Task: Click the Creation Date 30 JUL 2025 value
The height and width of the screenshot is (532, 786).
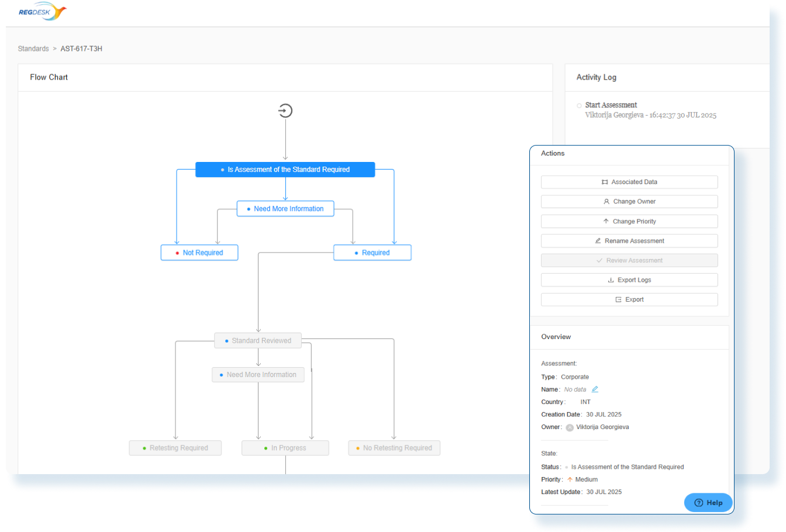Action: click(x=604, y=414)
